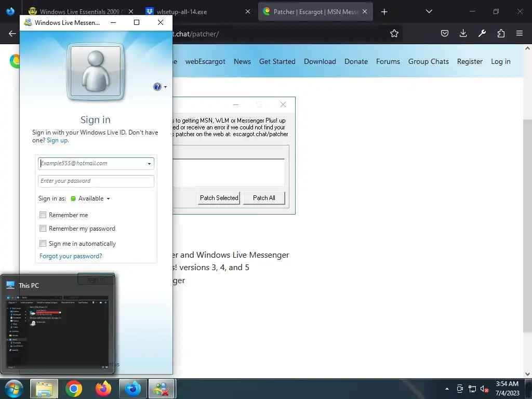Screen dimensions: 532x399
Task: Close the Patcher Escargot tab
Action: click(x=365, y=11)
